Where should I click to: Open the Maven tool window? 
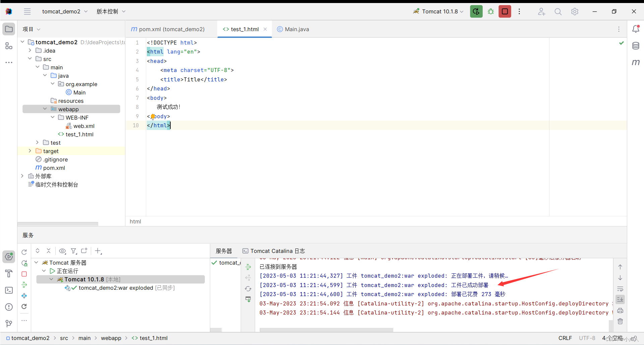coord(636,62)
